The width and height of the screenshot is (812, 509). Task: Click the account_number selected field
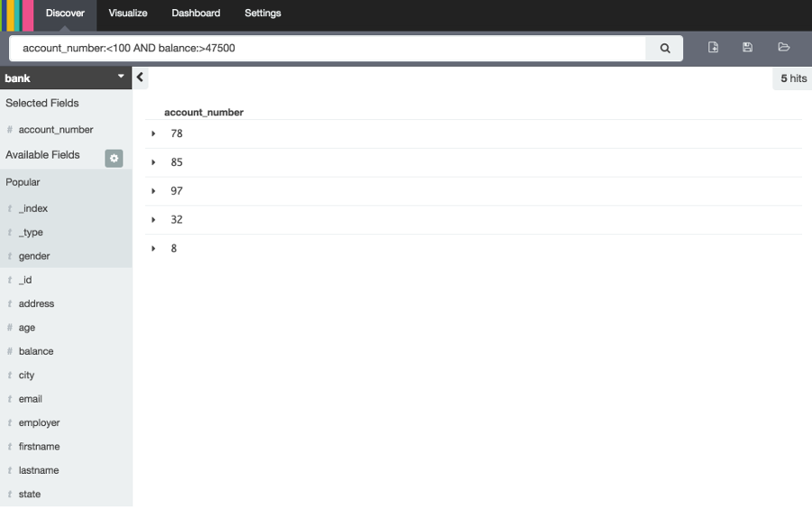click(x=56, y=130)
